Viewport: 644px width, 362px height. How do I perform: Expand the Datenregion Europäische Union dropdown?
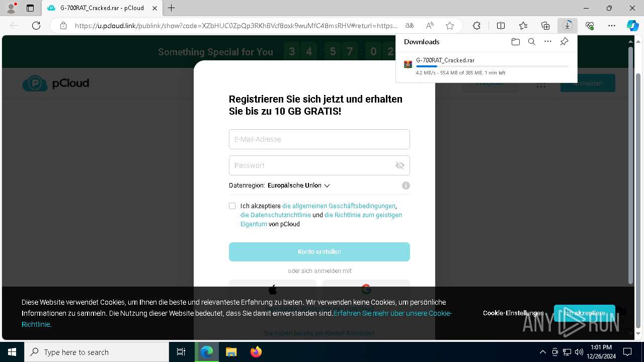pos(299,186)
